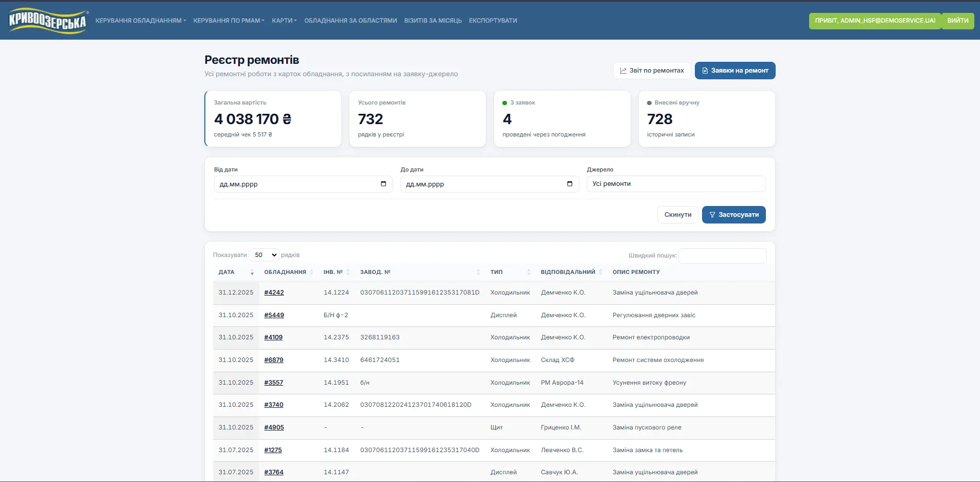Expand Карти menu
Viewport: 980px width, 482px height.
point(284,21)
